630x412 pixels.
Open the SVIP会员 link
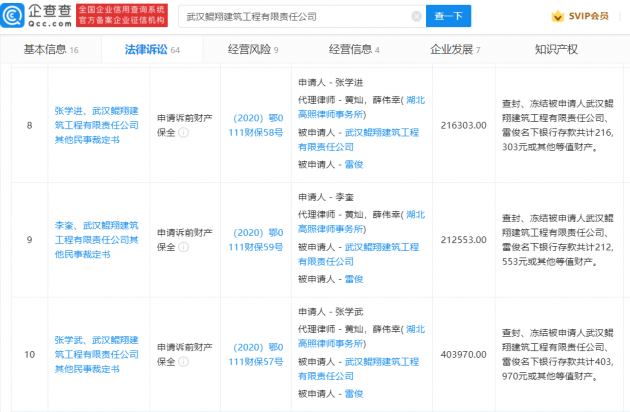coord(588,16)
